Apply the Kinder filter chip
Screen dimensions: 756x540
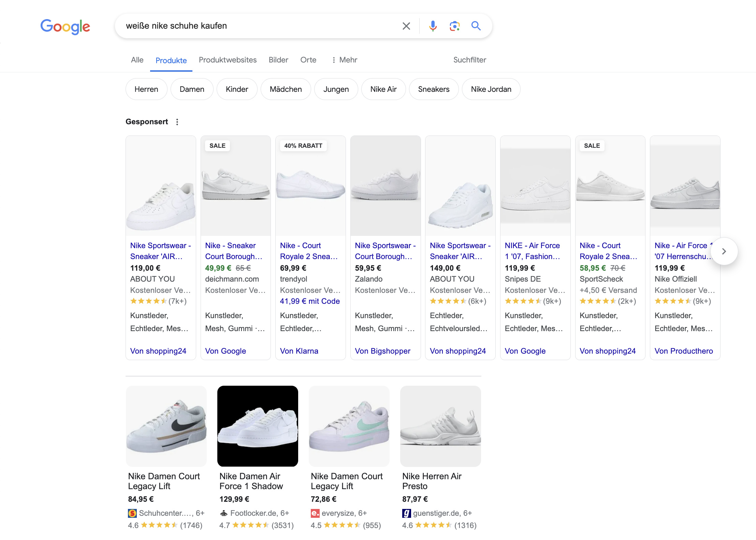tap(237, 89)
